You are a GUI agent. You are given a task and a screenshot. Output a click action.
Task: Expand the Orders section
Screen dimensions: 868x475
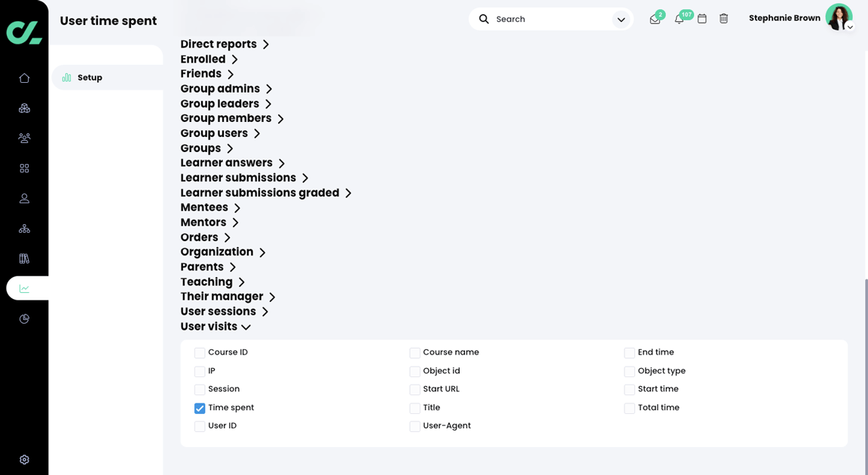(x=206, y=237)
